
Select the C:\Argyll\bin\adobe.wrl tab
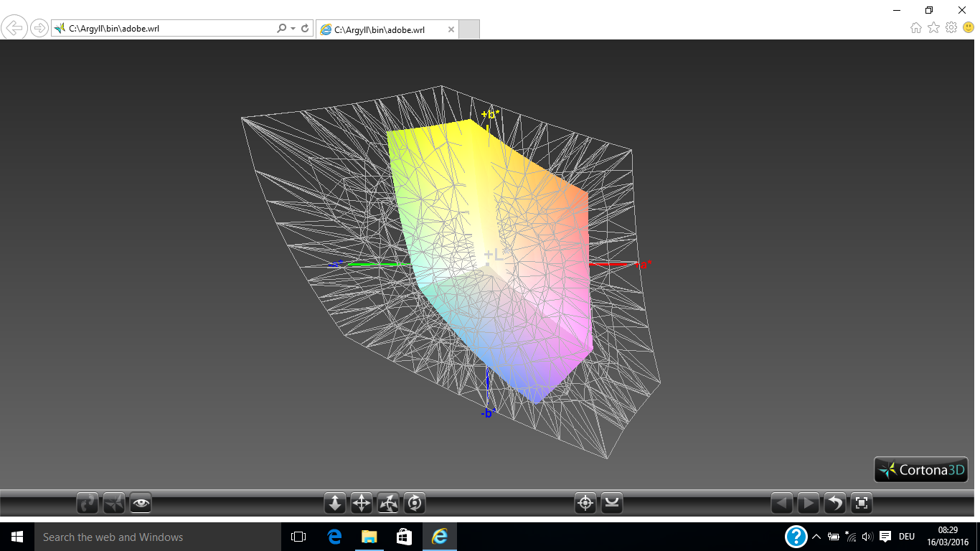(387, 29)
